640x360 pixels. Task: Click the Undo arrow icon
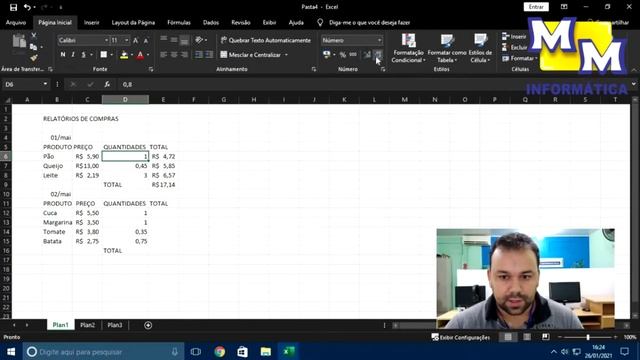pos(27,7)
